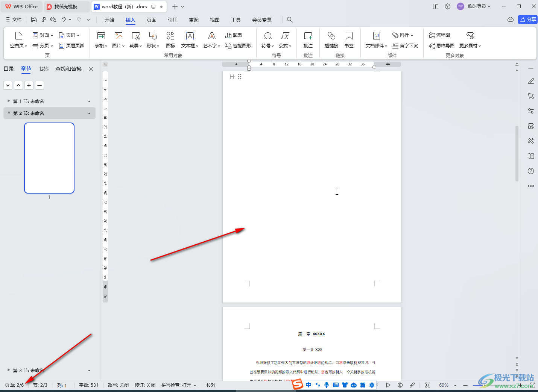Viewport: 538px width, 392px height.
Task: Open the File (文件) menu
Action: click(x=14, y=20)
